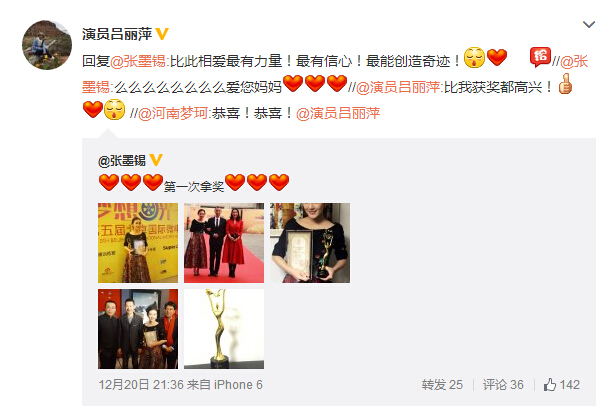Open the golden trophy statue thumbnail
This screenshot has width=608, height=406.
[x=224, y=329]
